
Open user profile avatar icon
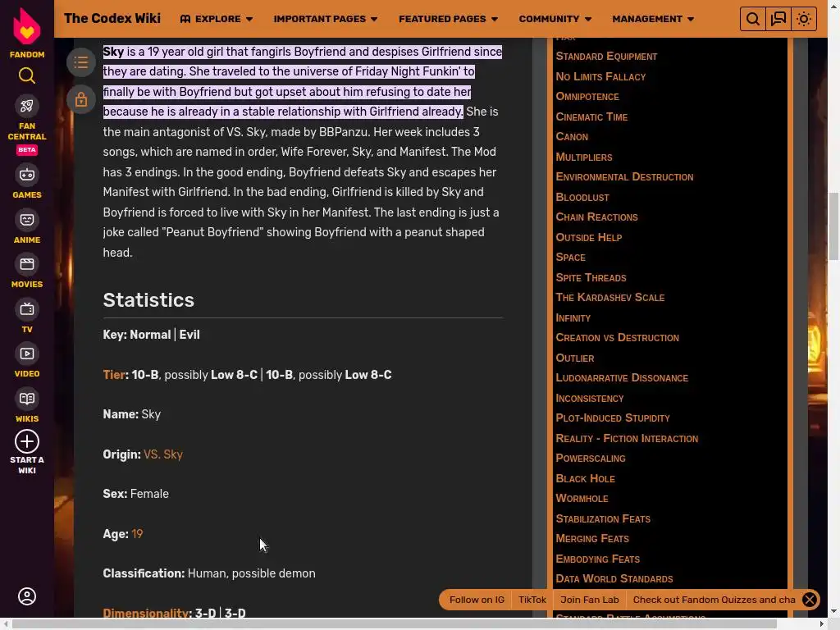pyautogui.click(x=27, y=596)
